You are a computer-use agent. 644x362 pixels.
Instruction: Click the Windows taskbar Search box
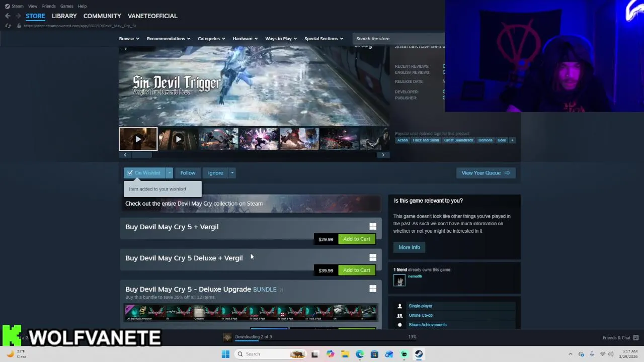click(x=270, y=354)
